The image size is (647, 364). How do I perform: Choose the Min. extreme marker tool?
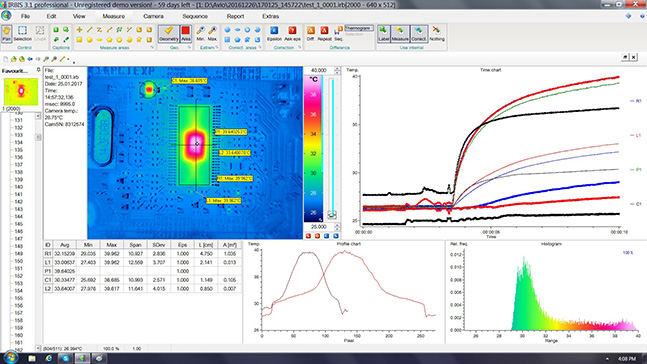[201, 33]
